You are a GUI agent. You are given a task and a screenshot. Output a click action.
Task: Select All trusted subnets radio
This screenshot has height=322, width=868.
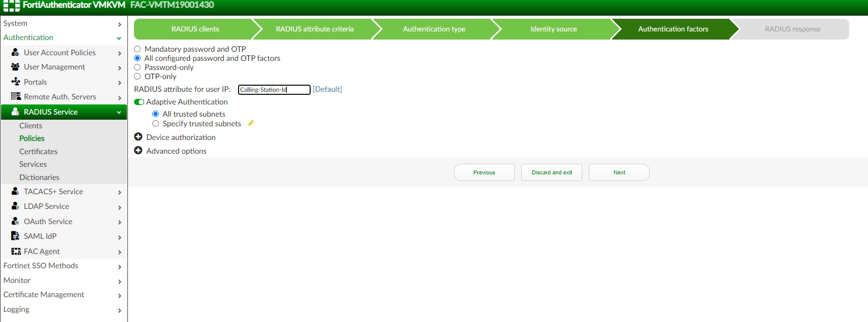click(156, 114)
